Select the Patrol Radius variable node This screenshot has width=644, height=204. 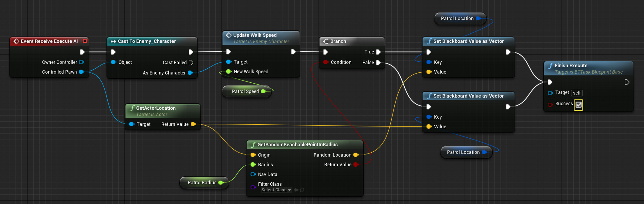pos(202,182)
